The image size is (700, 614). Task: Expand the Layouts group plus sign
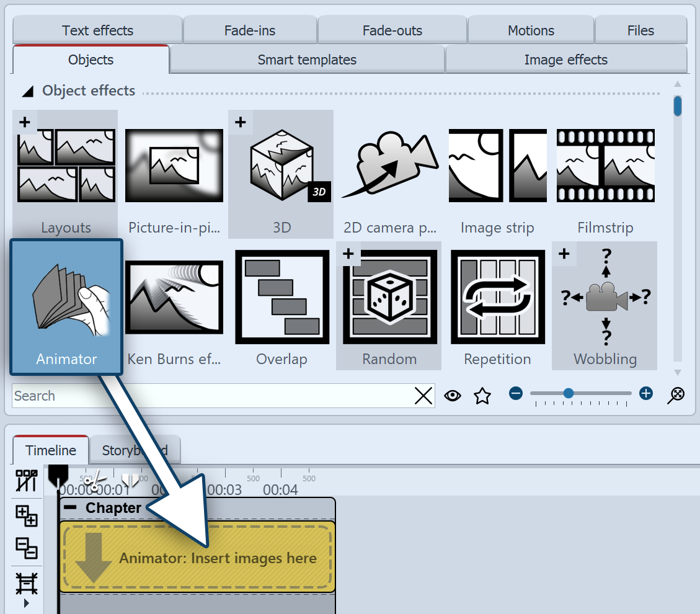point(25,122)
